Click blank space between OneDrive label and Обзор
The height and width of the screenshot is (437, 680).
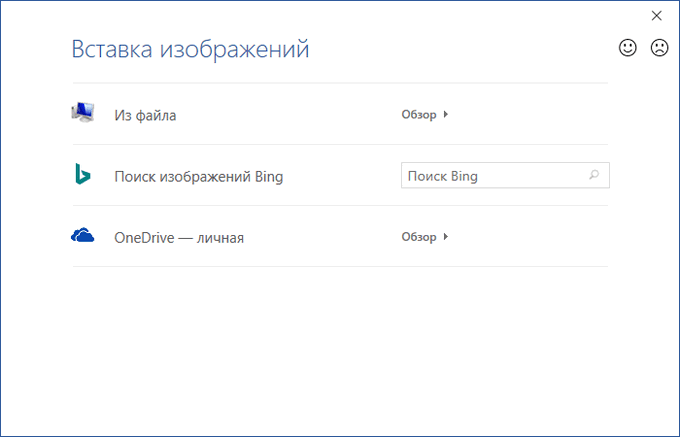click(320, 238)
